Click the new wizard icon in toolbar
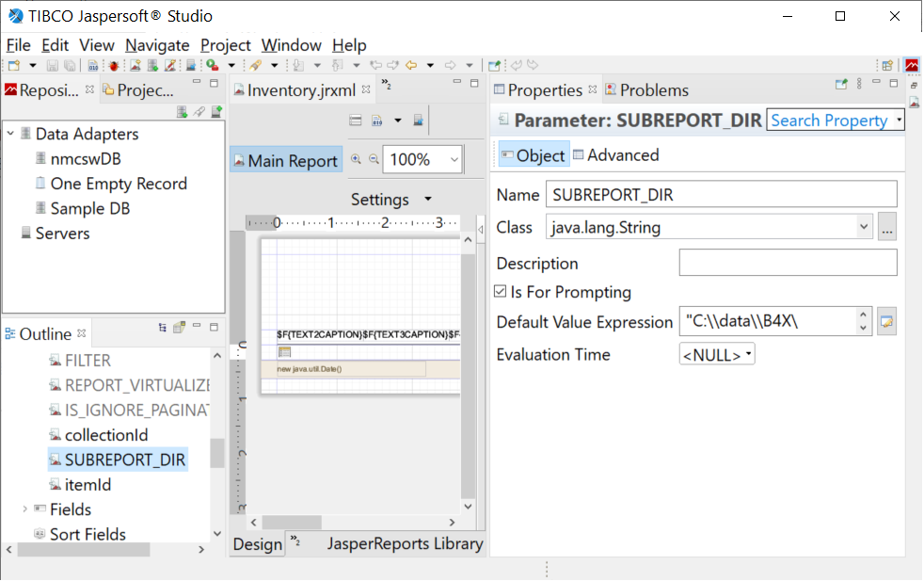 tap(13, 65)
